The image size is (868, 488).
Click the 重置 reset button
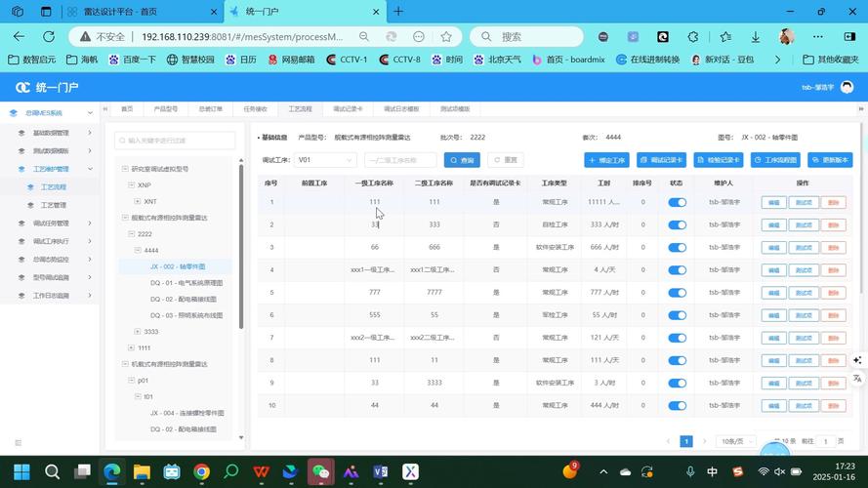506,160
